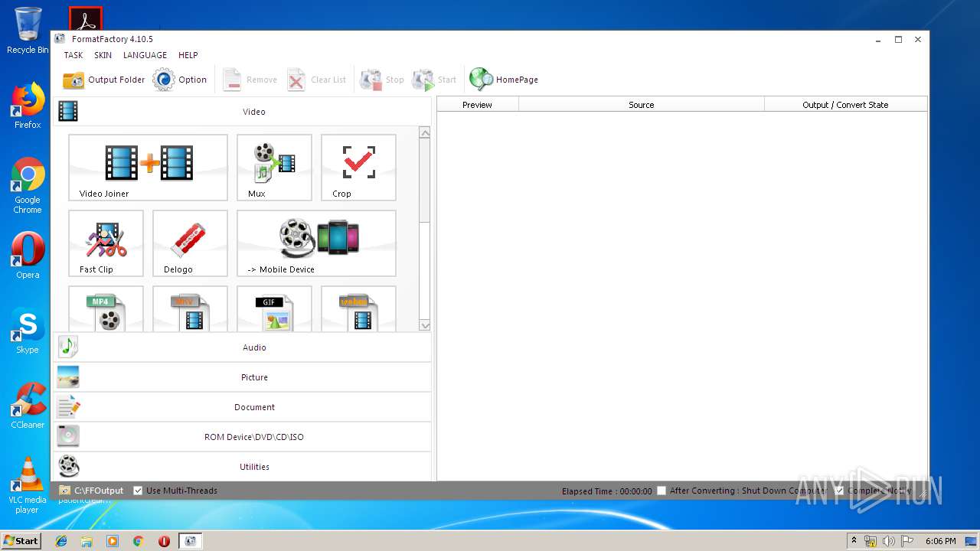Expand the Utilities category
The width and height of the screenshot is (980, 551).
click(x=243, y=467)
